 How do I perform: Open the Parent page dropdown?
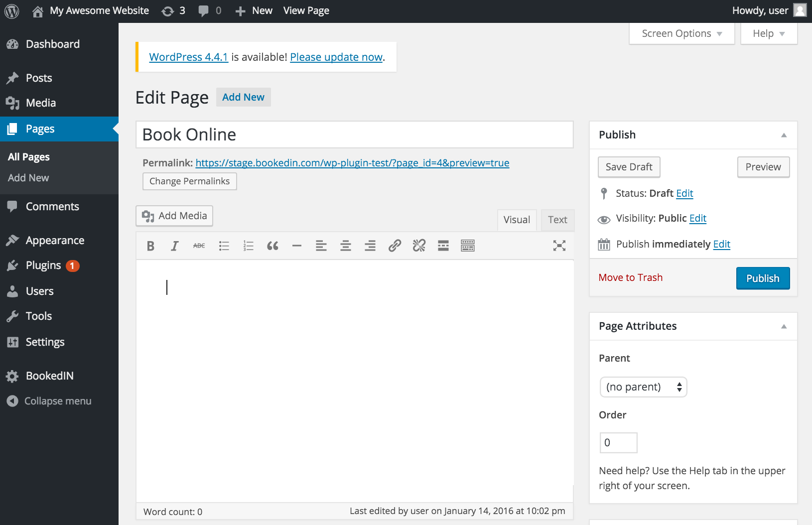click(643, 387)
